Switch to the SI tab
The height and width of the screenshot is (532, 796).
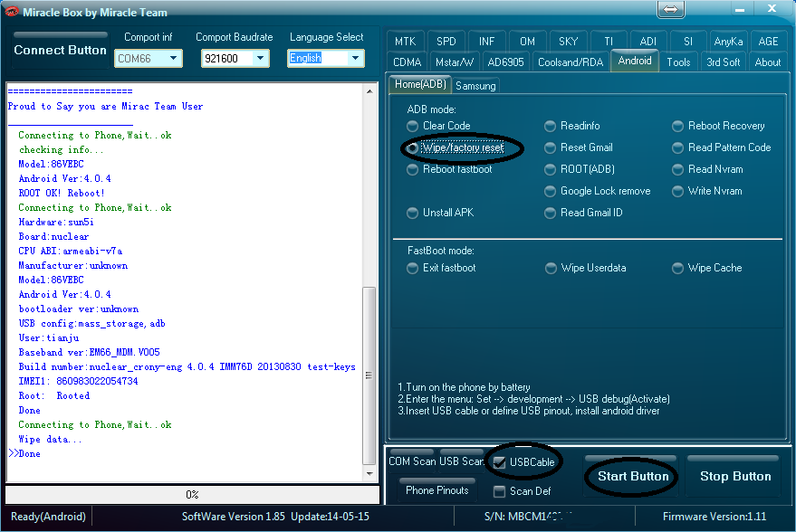point(688,41)
